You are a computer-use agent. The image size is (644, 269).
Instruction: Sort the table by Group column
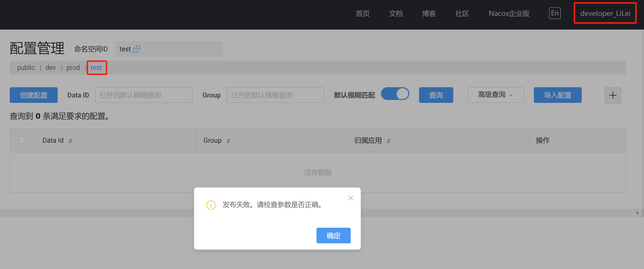click(x=228, y=141)
